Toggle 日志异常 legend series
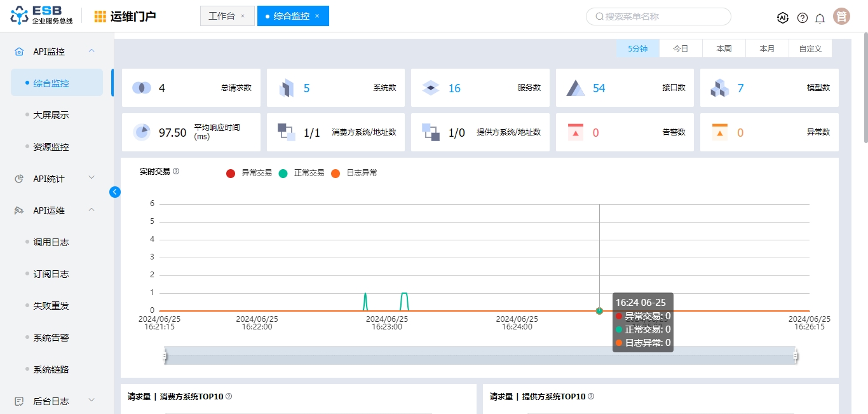 click(354, 173)
